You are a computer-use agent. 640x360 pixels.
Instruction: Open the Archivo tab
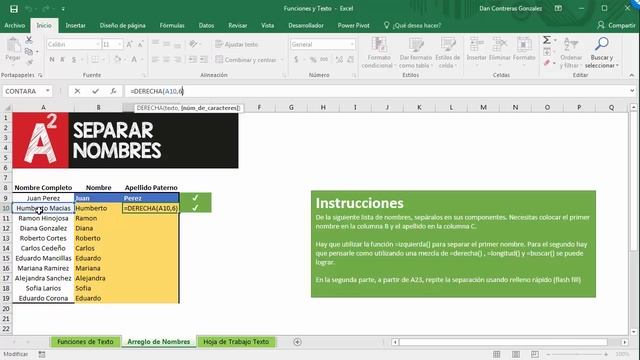point(15,25)
